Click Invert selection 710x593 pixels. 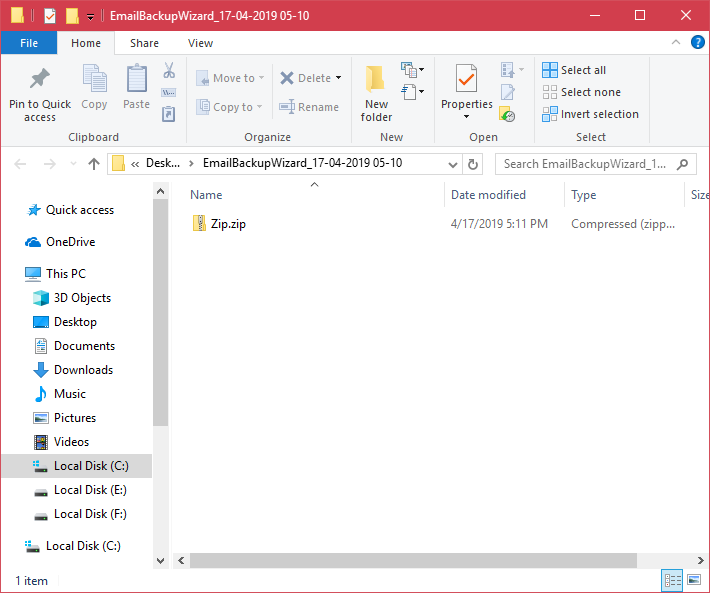(590, 114)
